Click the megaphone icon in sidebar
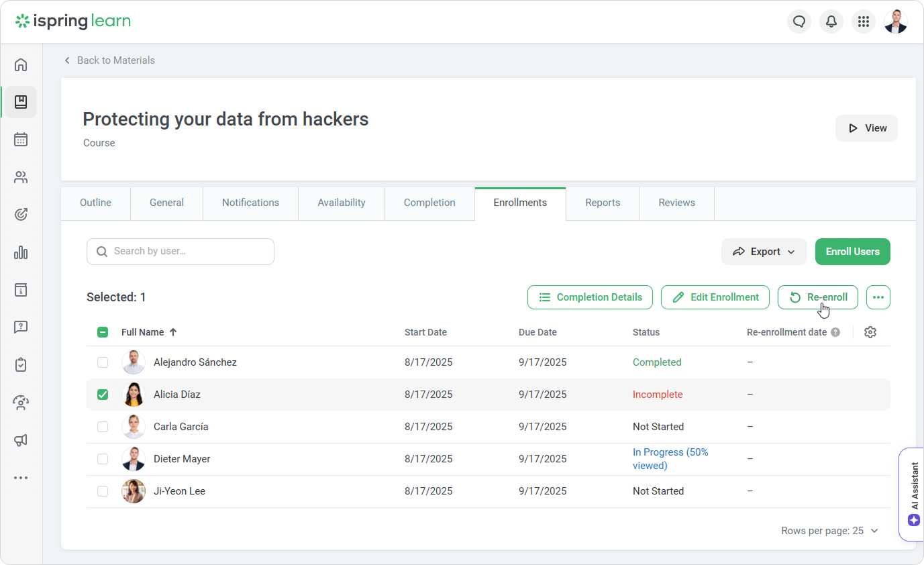This screenshot has width=924, height=565. (x=21, y=440)
